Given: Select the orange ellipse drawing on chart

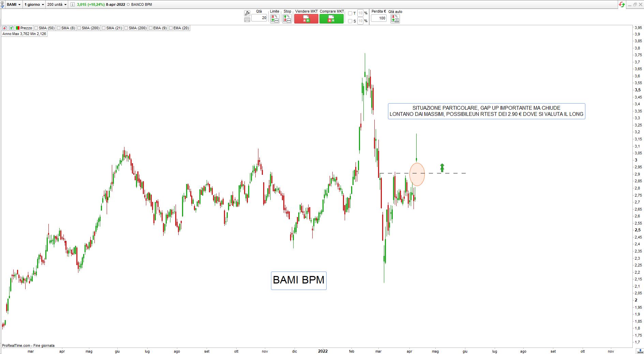Looking at the screenshot, I should tap(417, 174).
